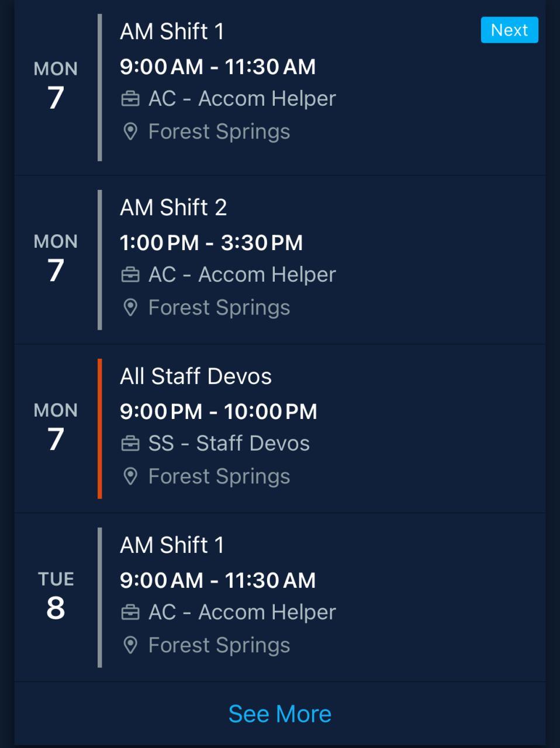Click the location pin in Monday AM Shift 1
Viewport: 560px width, 748px height.
pos(130,132)
